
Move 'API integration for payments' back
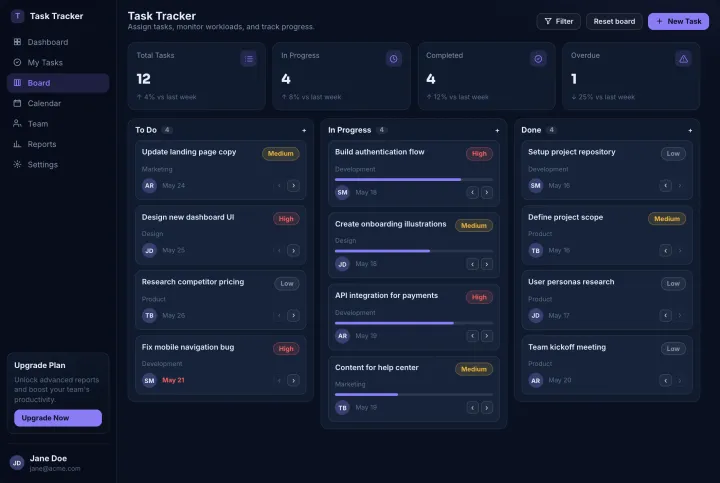(x=472, y=336)
